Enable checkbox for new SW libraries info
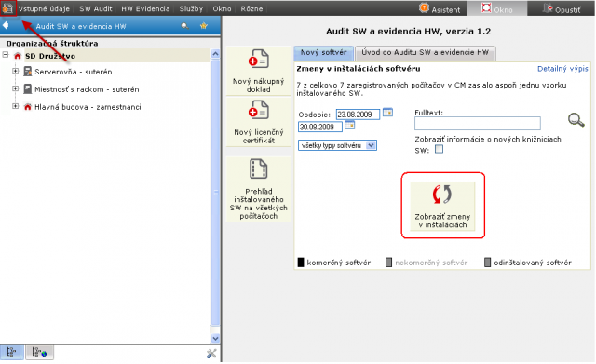Image resolution: width=596 pixels, height=364 pixels. (x=439, y=149)
